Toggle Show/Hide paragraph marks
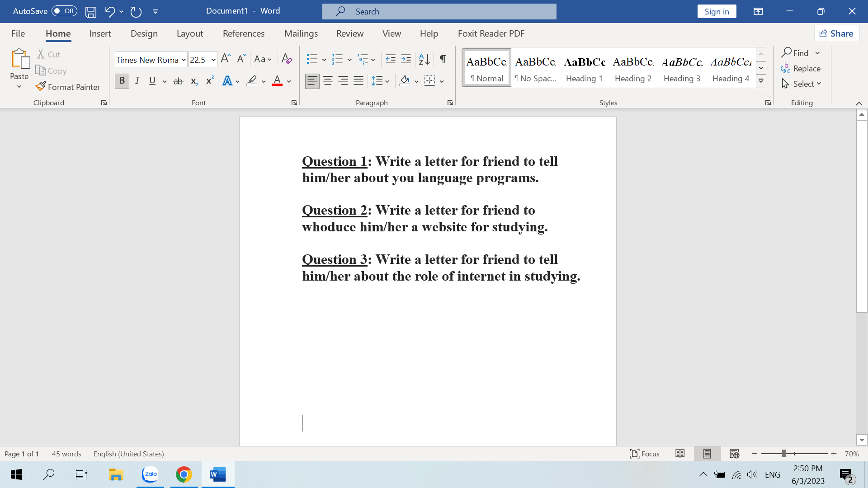 pyautogui.click(x=443, y=59)
